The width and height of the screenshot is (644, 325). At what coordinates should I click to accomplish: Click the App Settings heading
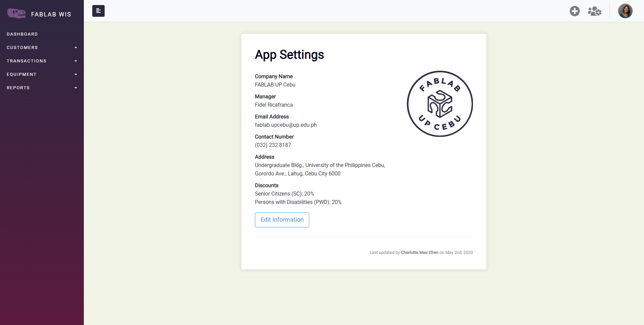[289, 55]
